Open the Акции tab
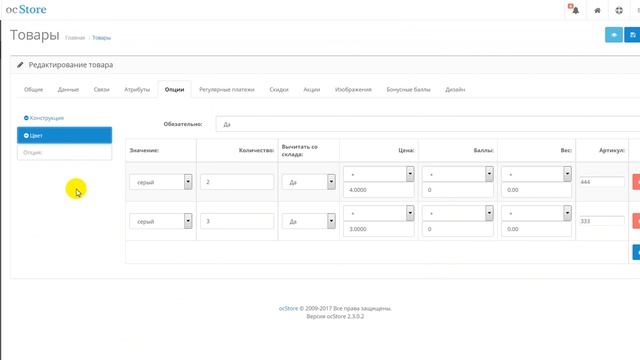 point(311,89)
